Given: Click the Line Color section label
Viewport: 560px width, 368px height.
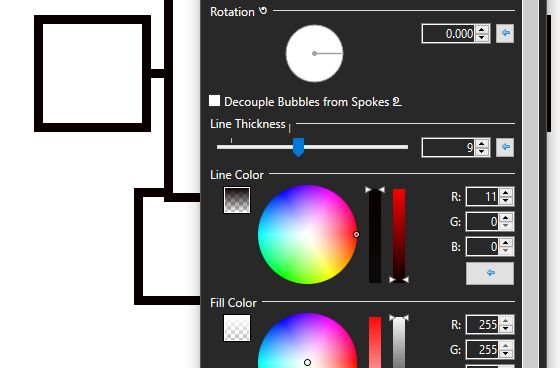Looking at the screenshot, I should [x=237, y=175].
